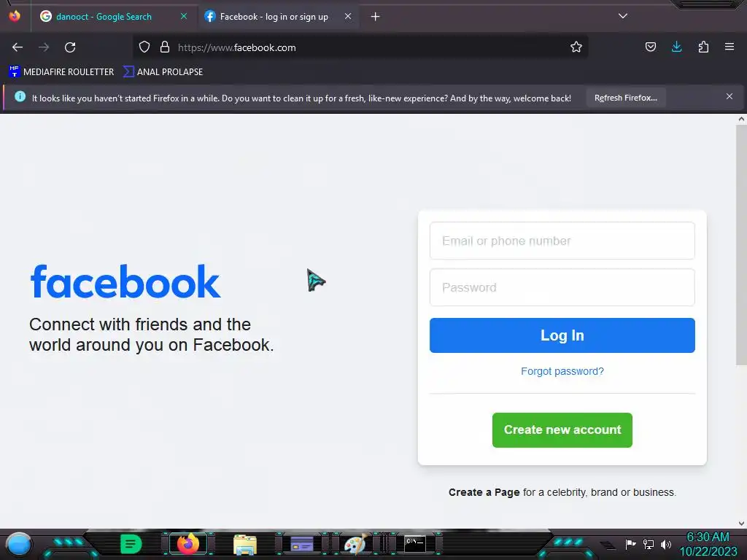Open the tracking protection shield icon
The height and width of the screenshot is (560, 747).
click(x=144, y=47)
